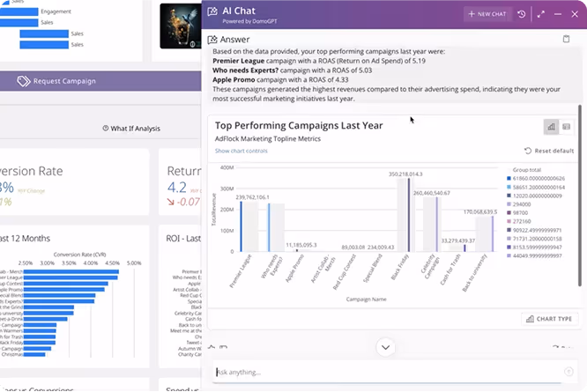Viewport: 587px width, 392px height.
Task: Click the Answer sparkle icon
Action: coord(212,40)
